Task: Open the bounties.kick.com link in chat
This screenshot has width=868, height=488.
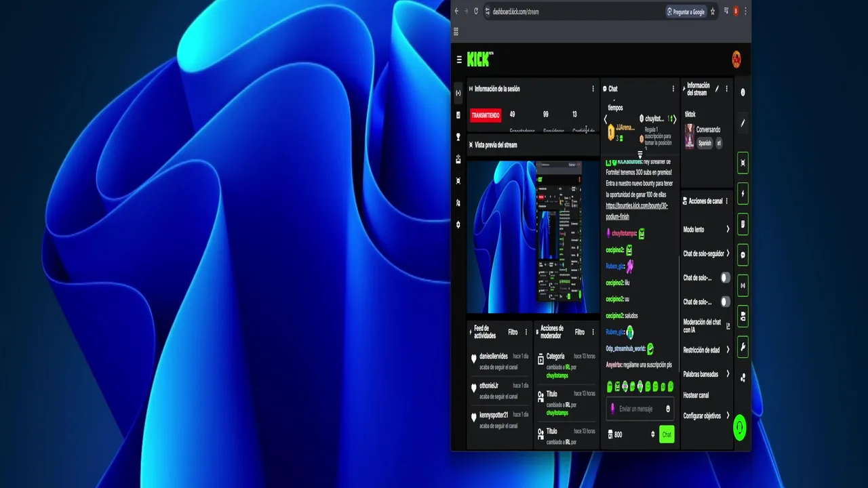Action: 637,211
